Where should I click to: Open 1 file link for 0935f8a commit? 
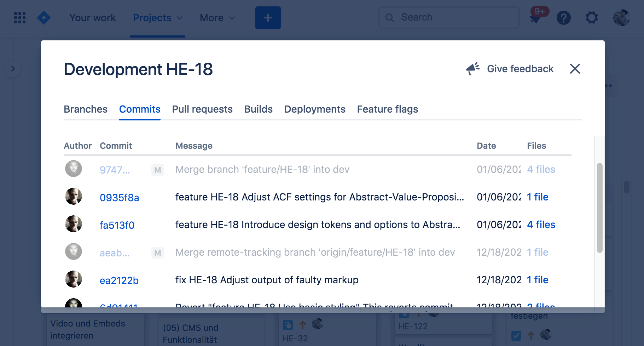pos(538,197)
